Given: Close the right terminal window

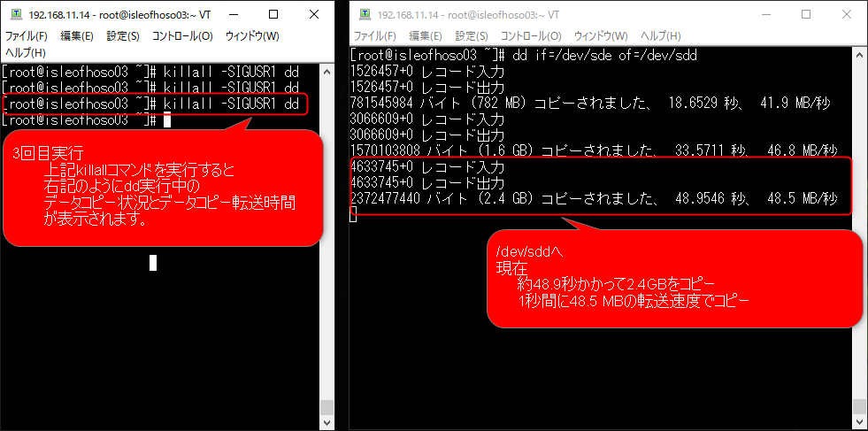Looking at the screenshot, I should pos(847,15).
